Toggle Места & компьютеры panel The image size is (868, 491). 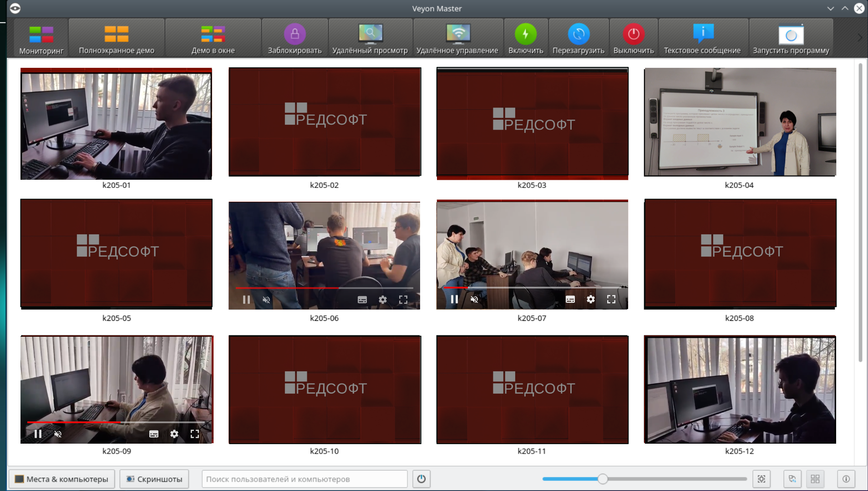pyautogui.click(x=62, y=479)
